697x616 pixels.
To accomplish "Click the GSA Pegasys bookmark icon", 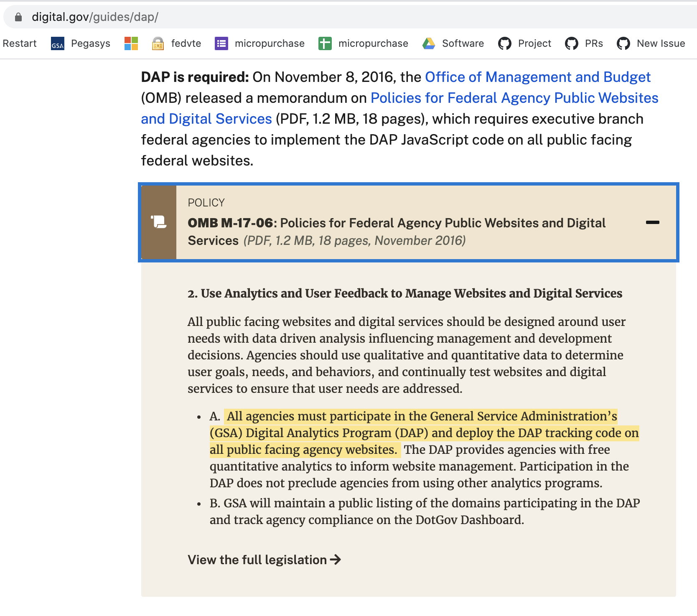I will click(57, 43).
